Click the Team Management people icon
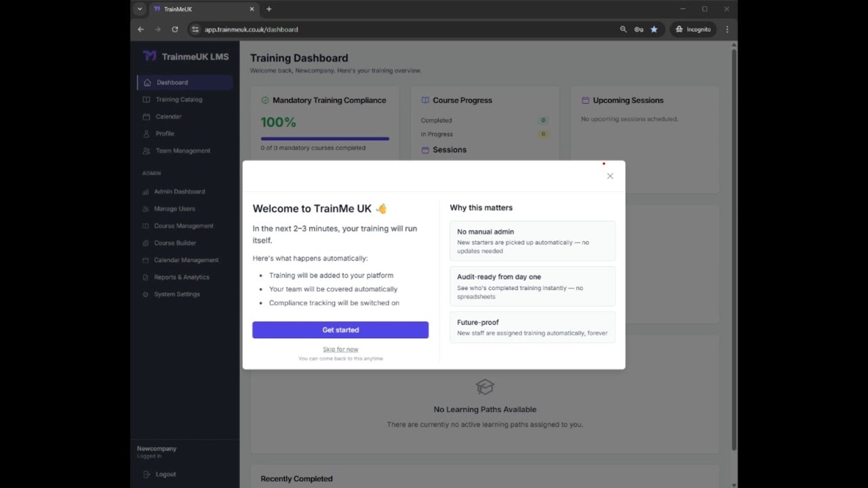The image size is (868, 488). click(146, 150)
